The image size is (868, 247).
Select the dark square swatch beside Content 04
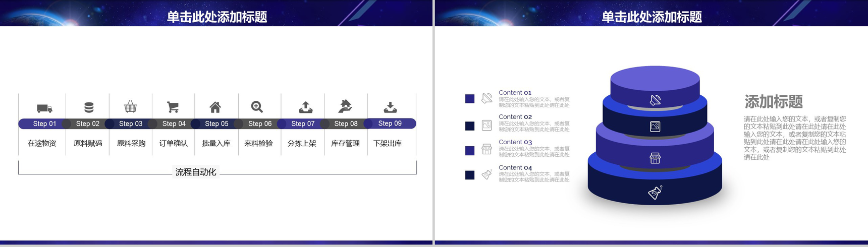470,175
